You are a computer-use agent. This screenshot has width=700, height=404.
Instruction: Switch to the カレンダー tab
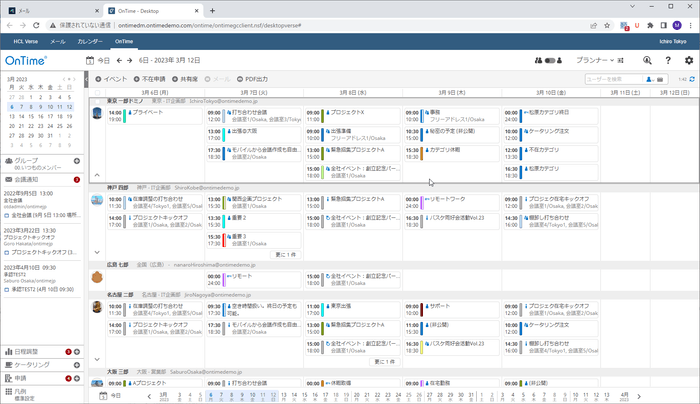click(90, 42)
